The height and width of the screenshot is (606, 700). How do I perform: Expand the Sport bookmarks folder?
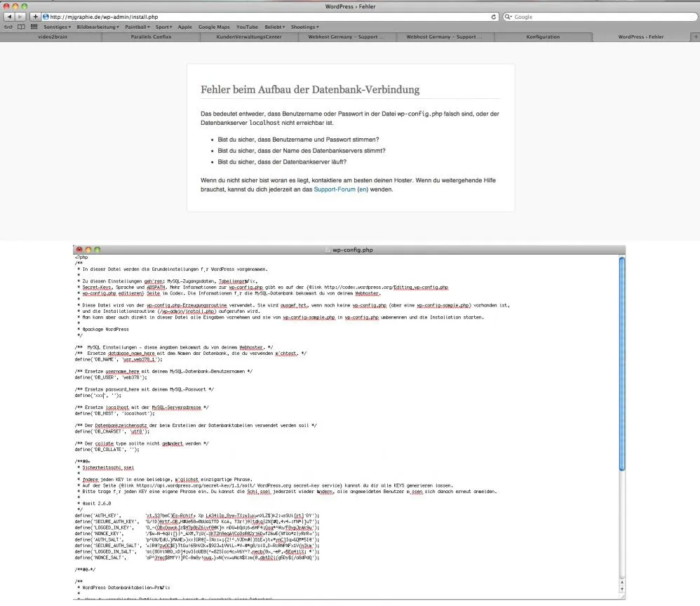(164, 27)
